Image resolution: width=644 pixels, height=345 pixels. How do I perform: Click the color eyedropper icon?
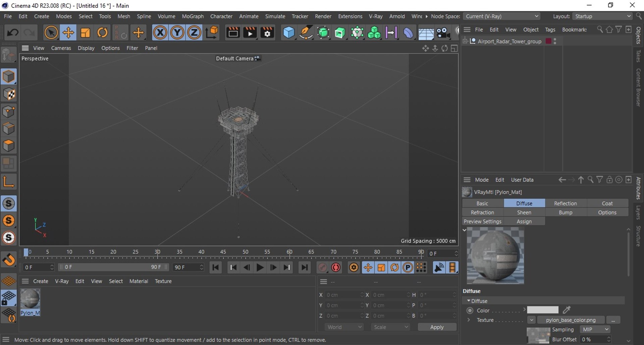567,310
